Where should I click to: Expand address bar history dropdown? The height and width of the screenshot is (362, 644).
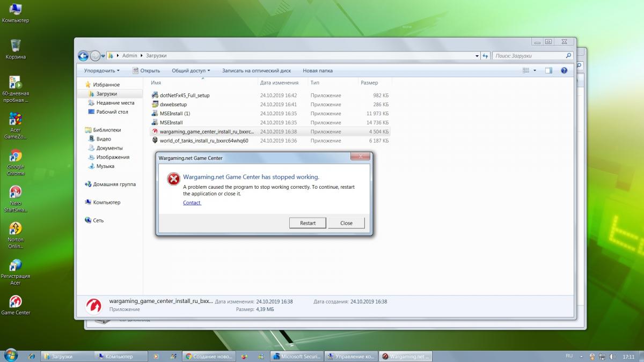point(477,55)
